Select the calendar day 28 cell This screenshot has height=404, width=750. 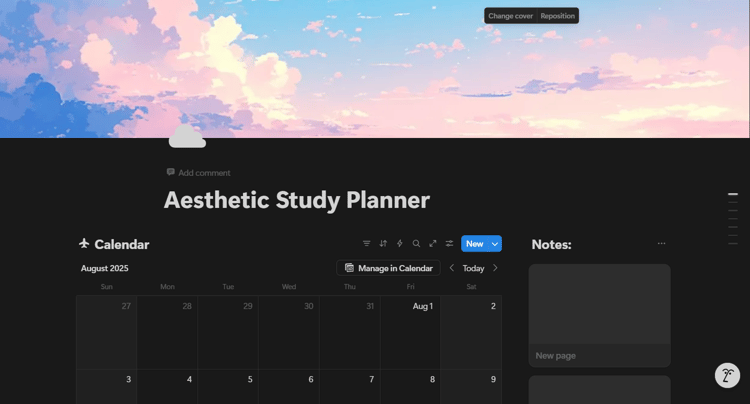click(x=167, y=332)
